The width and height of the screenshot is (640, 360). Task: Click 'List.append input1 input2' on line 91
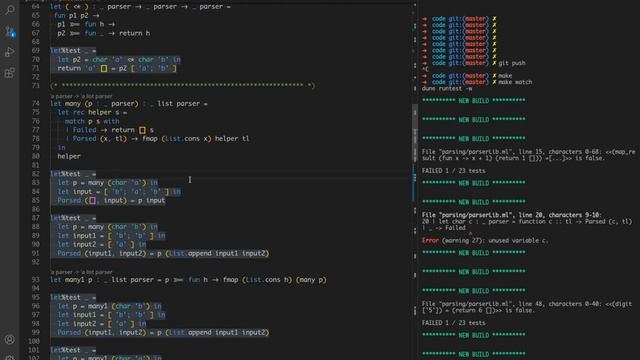[217, 253]
